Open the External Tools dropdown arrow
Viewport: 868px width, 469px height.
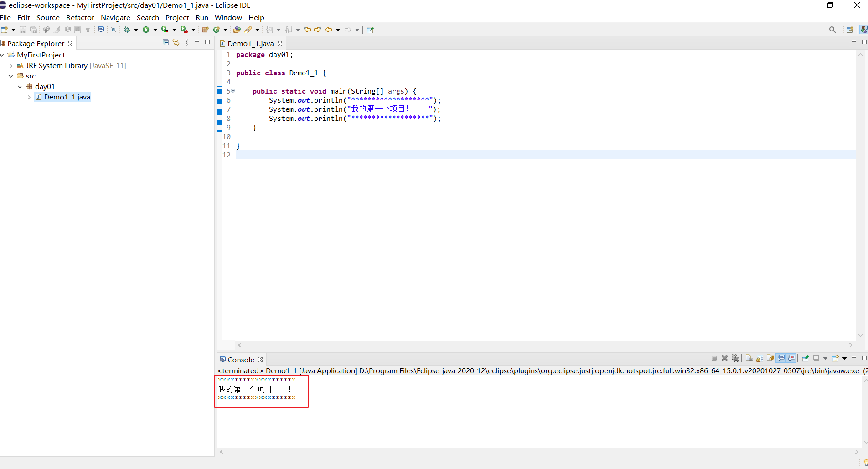pyautogui.click(x=193, y=30)
